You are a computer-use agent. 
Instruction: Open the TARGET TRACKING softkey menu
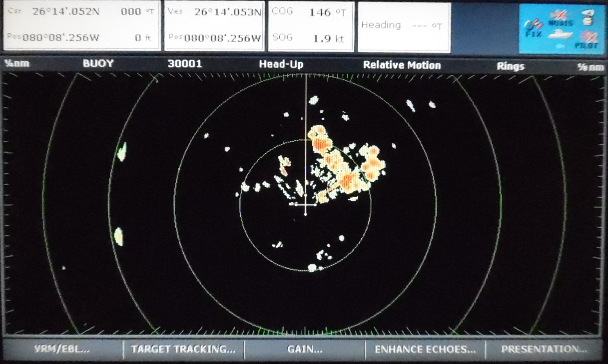183,349
